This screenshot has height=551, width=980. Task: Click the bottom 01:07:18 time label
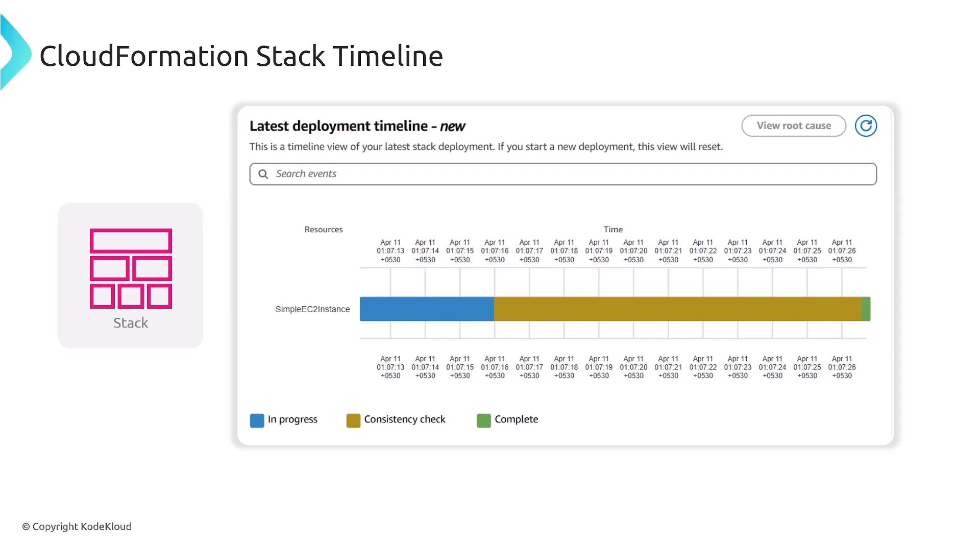[564, 367]
